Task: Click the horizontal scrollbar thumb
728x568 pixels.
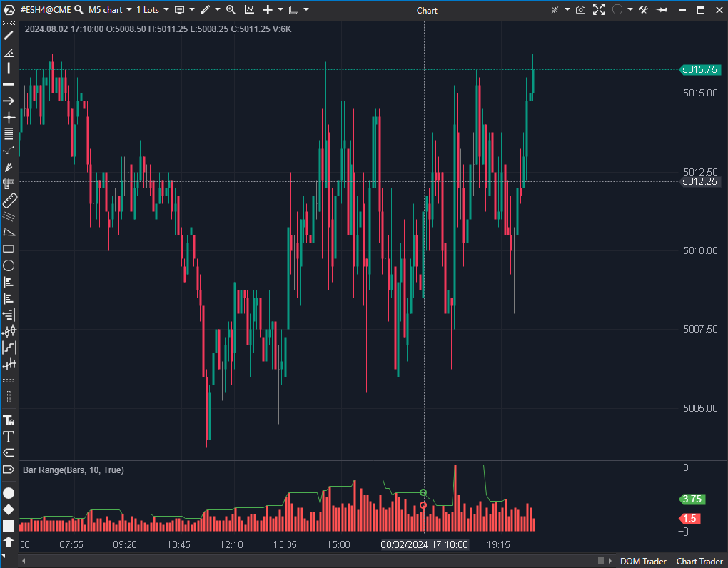Action: pos(601,561)
